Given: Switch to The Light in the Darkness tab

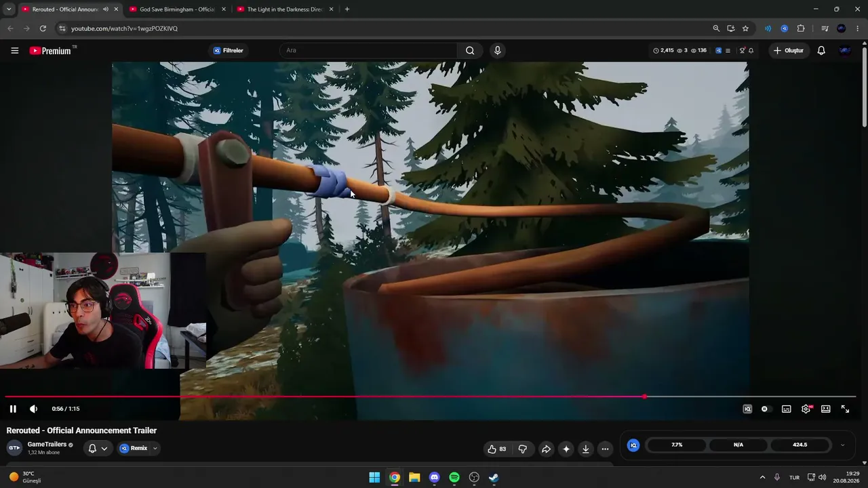Looking at the screenshot, I should (285, 9).
